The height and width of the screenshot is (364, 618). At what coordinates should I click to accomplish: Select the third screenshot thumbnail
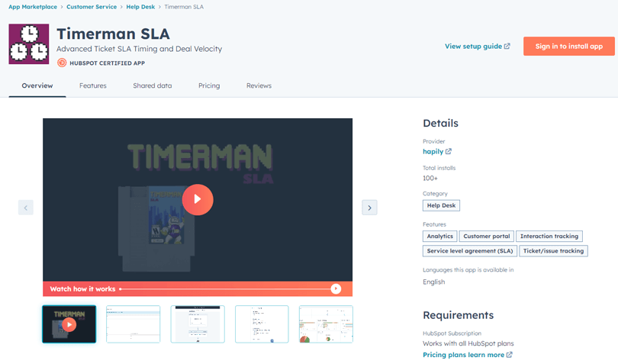point(198,324)
